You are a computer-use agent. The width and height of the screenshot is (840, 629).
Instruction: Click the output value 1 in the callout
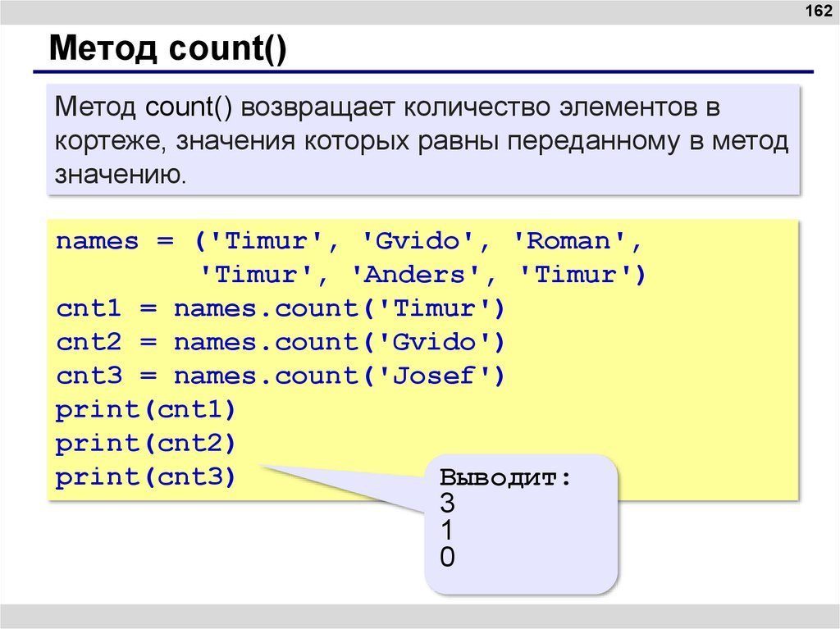click(x=447, y=530)
